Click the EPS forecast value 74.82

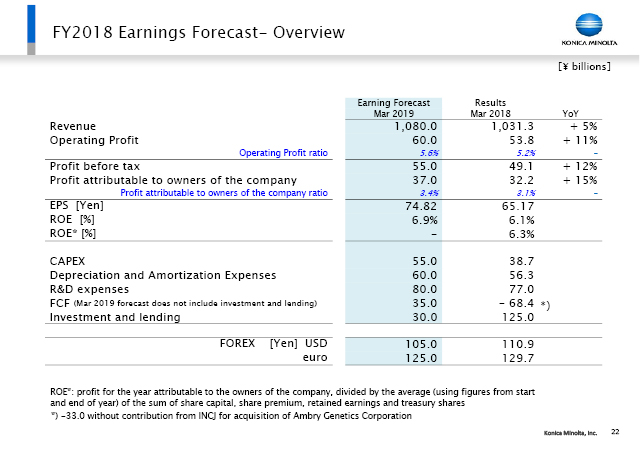(x=421, y=207)
